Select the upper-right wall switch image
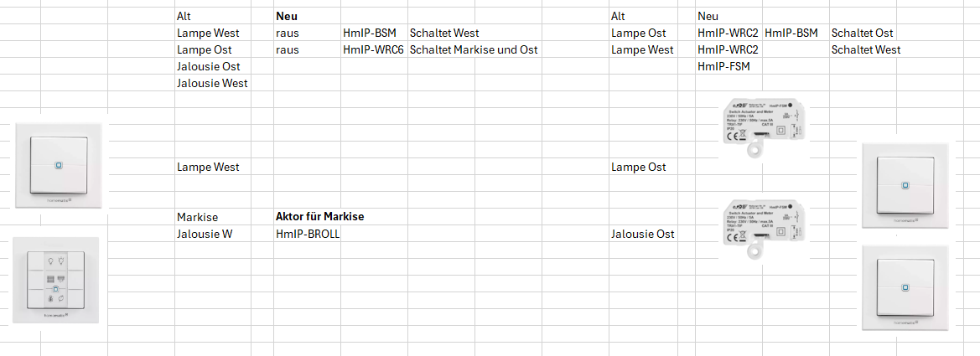This screenshot has height=356, width=980. (904, 184)
